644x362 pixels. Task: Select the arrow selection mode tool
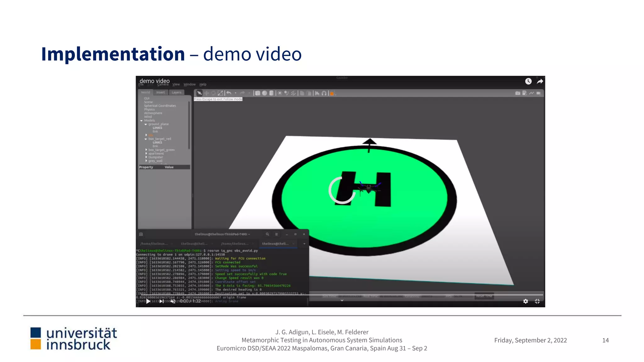[x=199, y=93]
